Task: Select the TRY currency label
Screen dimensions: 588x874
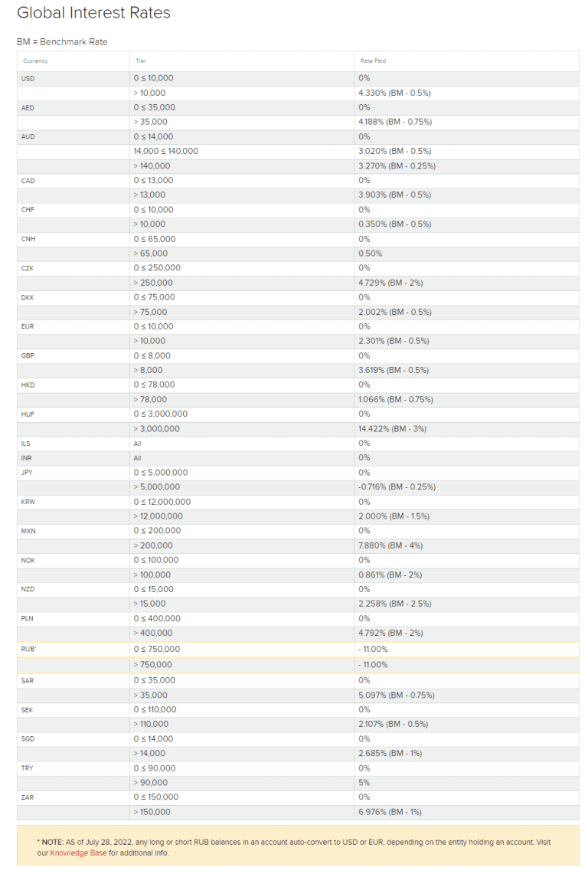Action: click(28, 768)
